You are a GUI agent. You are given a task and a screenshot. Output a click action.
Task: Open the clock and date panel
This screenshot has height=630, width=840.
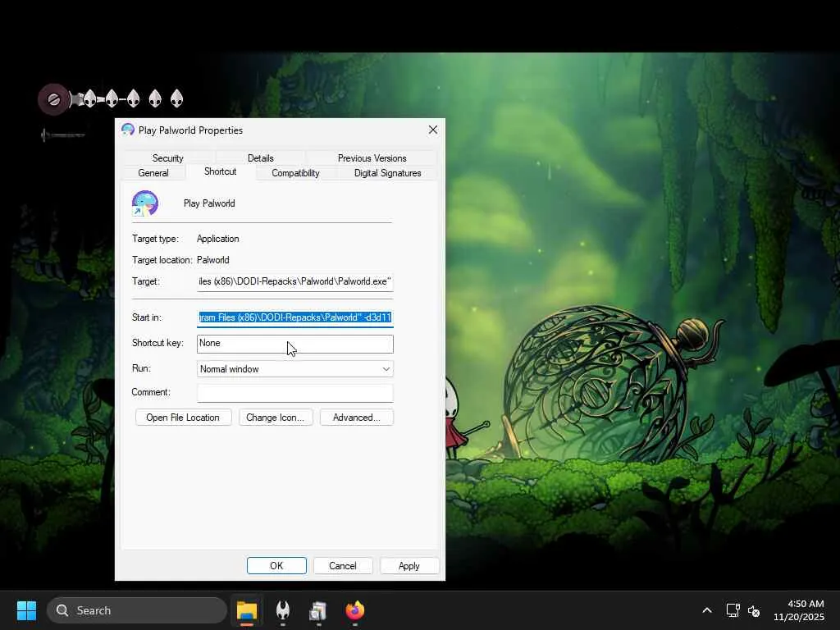(799, 610)
